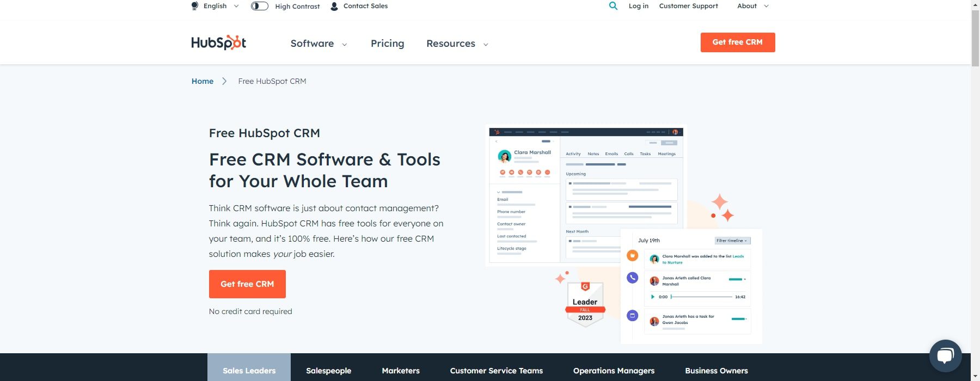The width and height of the screenshot is (980, 381).
Task: Click the G2 Leader Fall 2023 badge
Action: coord(585,304)
